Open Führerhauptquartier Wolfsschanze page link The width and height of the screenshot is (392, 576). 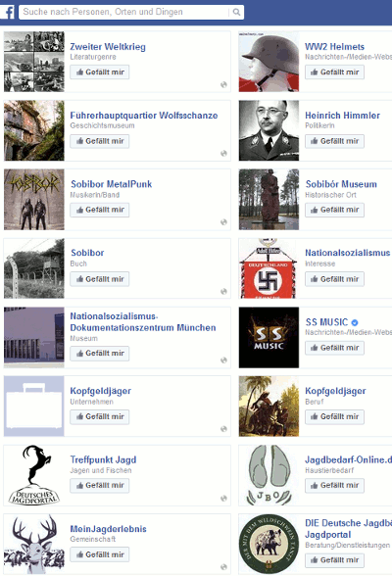tap(144, 116)
